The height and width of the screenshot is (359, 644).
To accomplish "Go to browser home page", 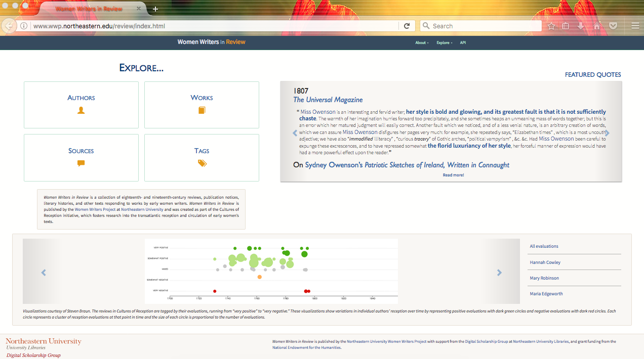I will [597, 26].
